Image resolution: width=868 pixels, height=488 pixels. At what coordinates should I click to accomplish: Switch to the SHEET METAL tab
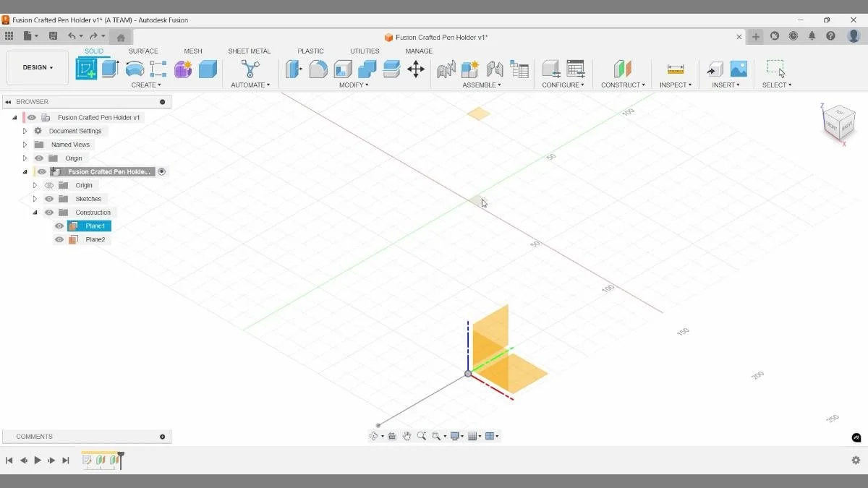tap(250, 51)
